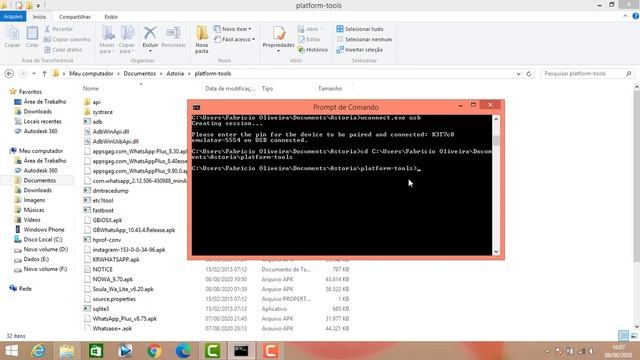This screenshot has height=360, width=640.
Task: Click the Meu computador breadcrumb
Action: point(91,73)
